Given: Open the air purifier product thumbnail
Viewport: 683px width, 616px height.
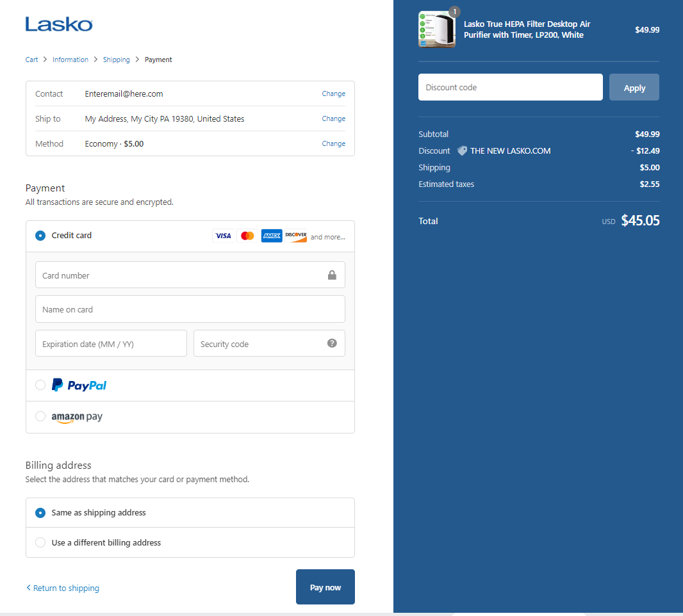Looking at the screenshot, I should pyautogui.click(x=437, y=29).
